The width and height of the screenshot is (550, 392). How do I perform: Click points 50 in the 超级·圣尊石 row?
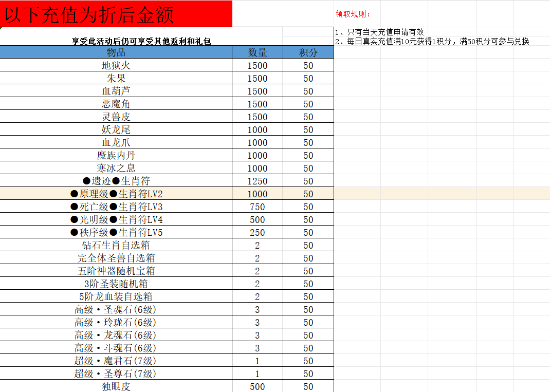pyautogui.click(x=308, y=374)
